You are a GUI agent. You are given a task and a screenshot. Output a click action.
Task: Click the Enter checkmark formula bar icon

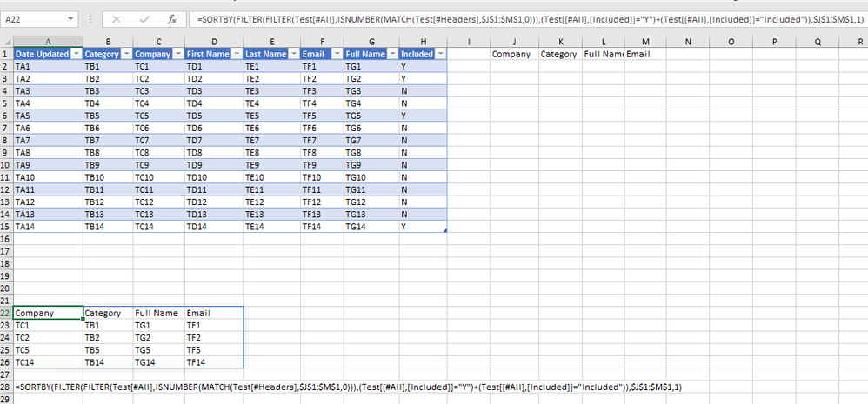click(144, 19)
